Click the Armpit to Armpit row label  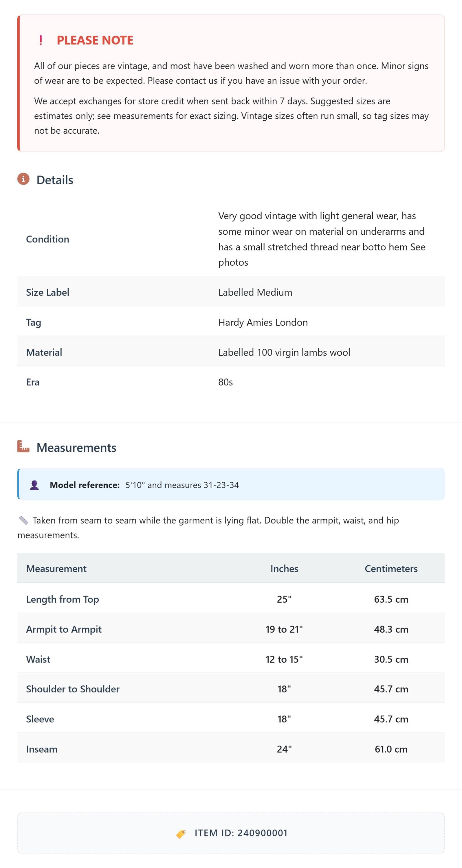(x=64, y=629)
